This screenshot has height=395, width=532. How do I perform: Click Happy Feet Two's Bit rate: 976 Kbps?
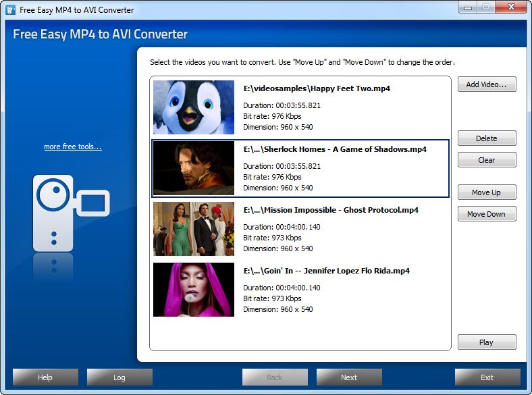click(273, 116)
